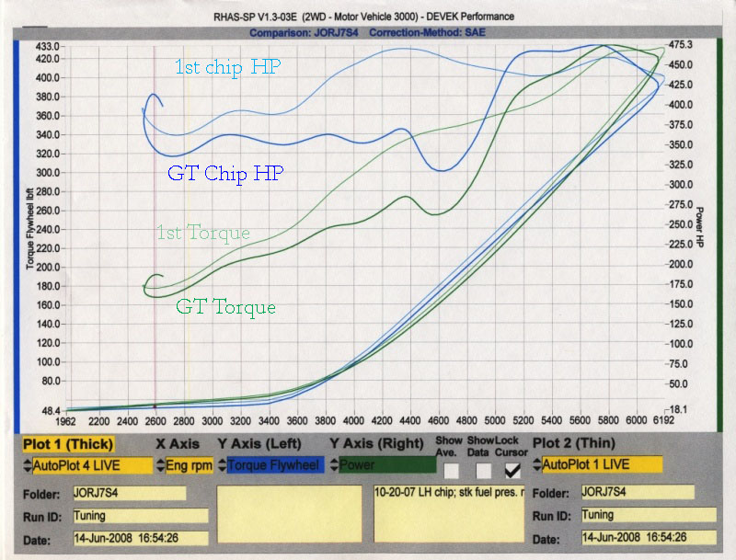
Task: Click the 1962 rpm axis start value
Action: click(x=65, y=421)
